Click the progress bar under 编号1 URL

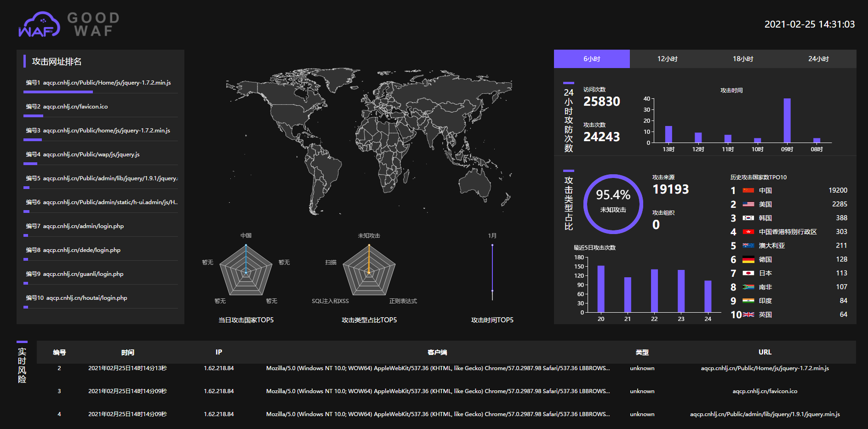(58, 92)
